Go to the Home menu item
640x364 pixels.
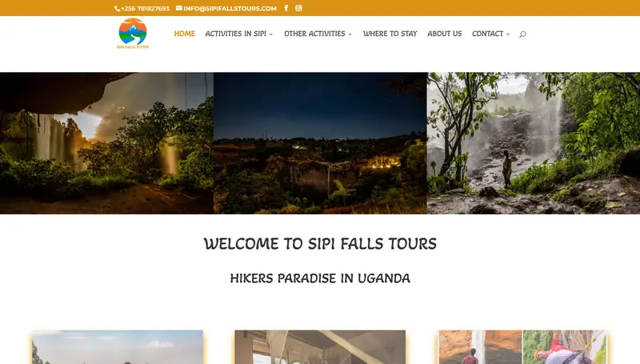click(185, 34)
